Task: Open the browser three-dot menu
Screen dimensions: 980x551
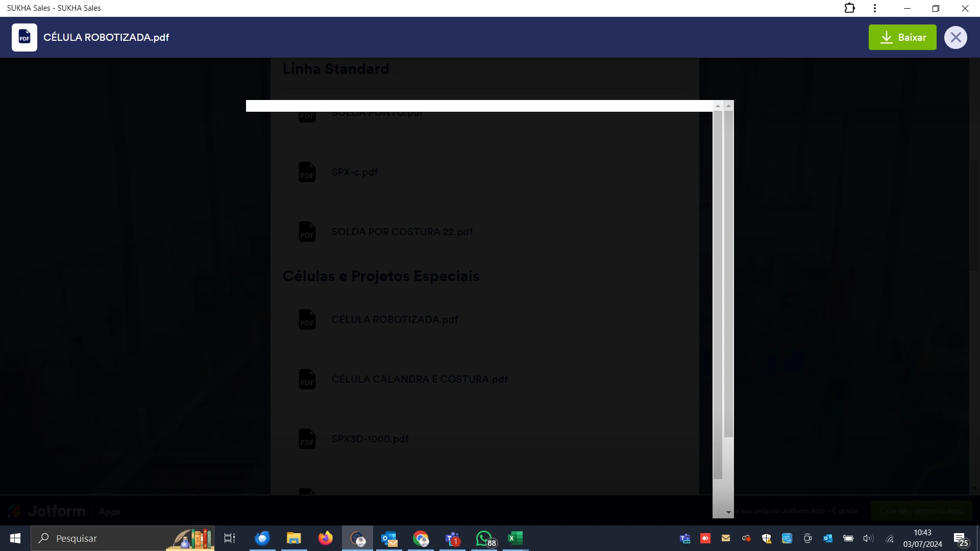Action: pyautogui.click(x=875, y=8)
